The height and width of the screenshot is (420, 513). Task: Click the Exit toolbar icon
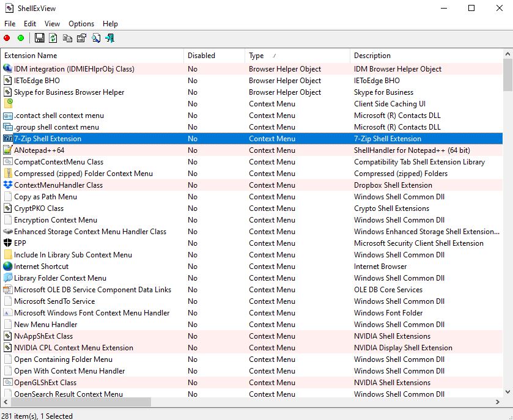coord(110,38)
